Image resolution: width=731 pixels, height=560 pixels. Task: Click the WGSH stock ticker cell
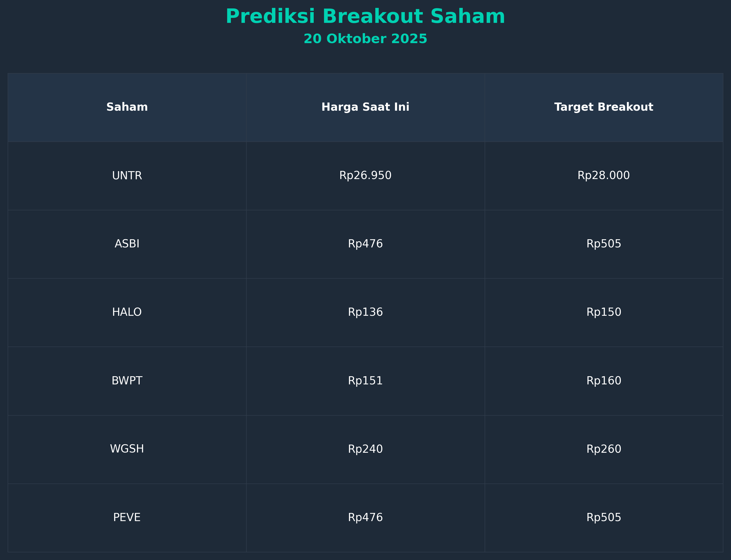click(x=127, y=449)
